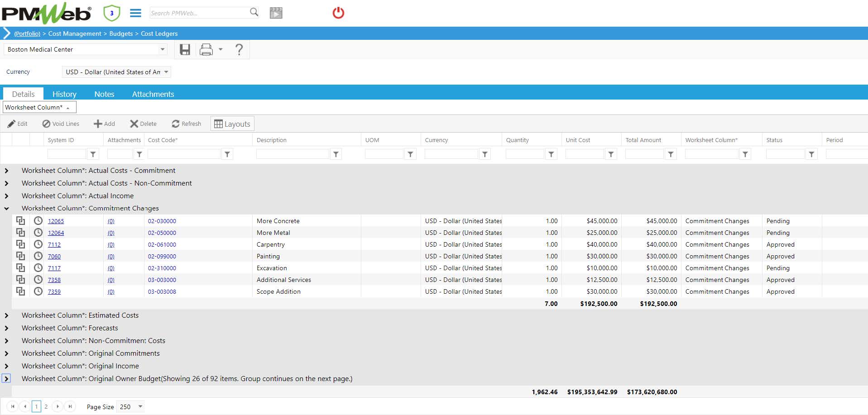
Task: Click the PMWeb logo
Action: [x=47, y=14]
